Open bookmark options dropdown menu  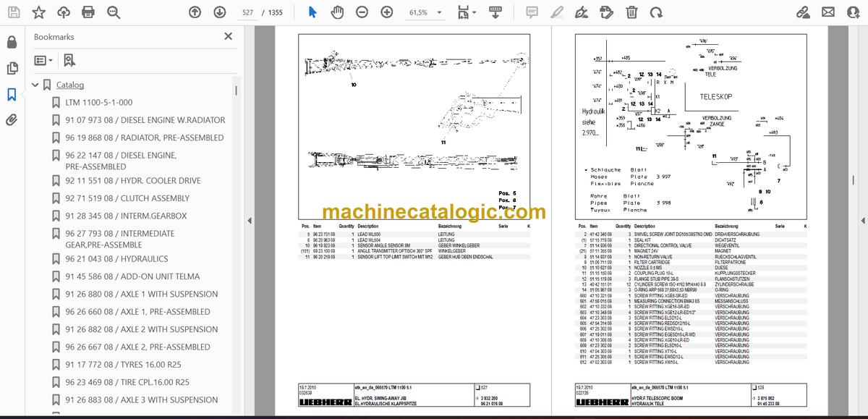(43, 61)
